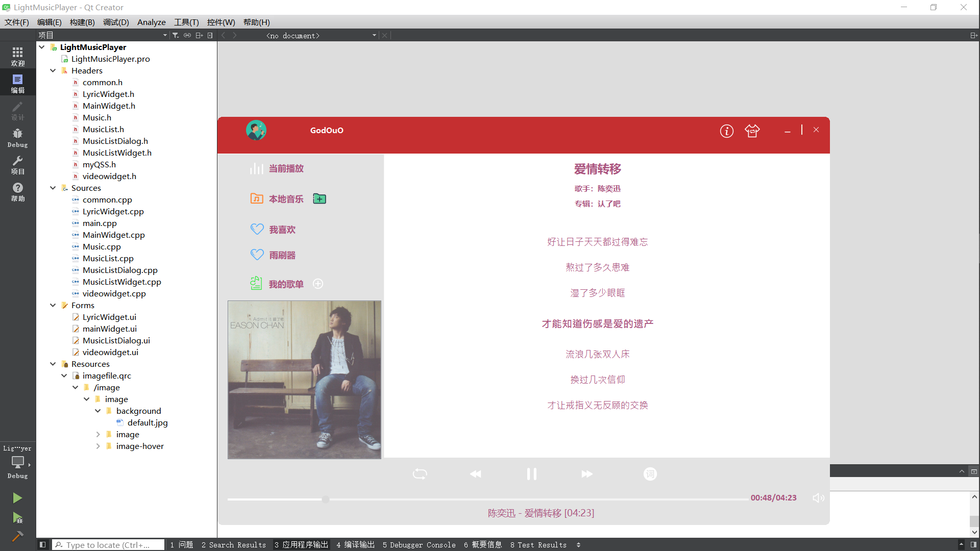Click the loop/repeat mode icon
This screenshot has width=980, height=551.
pos(420,473)
